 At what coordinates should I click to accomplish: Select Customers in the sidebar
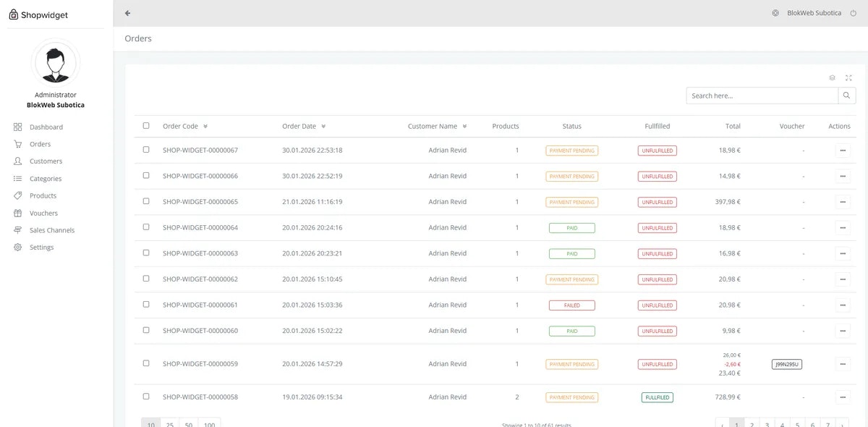(46, 161)
